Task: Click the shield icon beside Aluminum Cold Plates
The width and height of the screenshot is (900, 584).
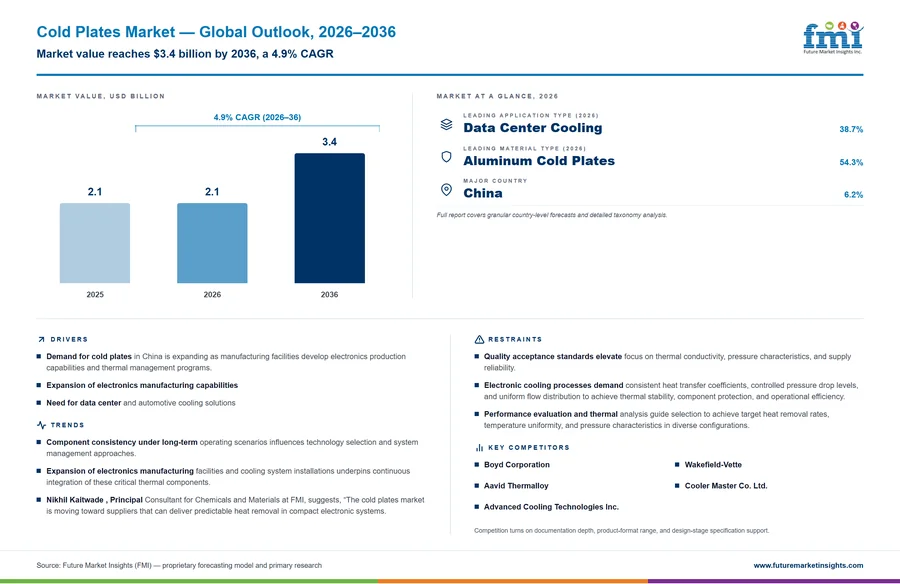Action: pos(447,157)
